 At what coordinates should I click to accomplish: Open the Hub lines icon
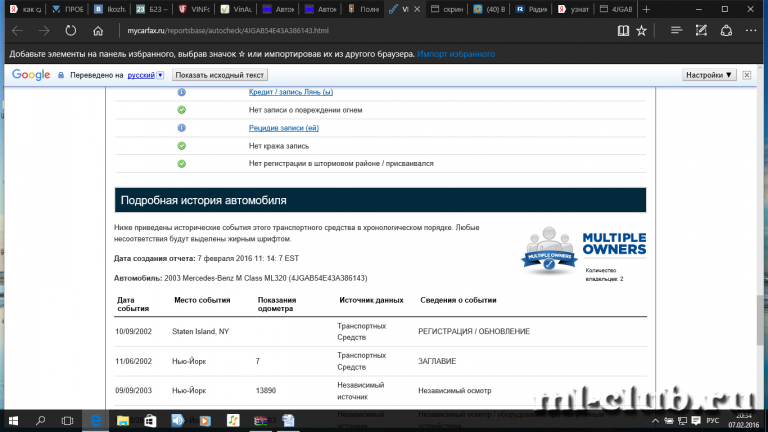point(676,31)
